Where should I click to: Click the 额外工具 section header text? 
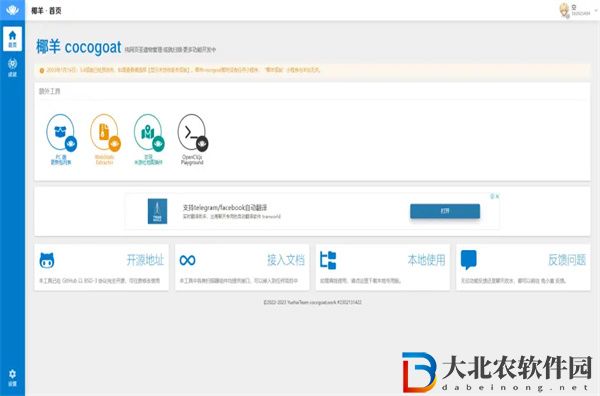49,91
